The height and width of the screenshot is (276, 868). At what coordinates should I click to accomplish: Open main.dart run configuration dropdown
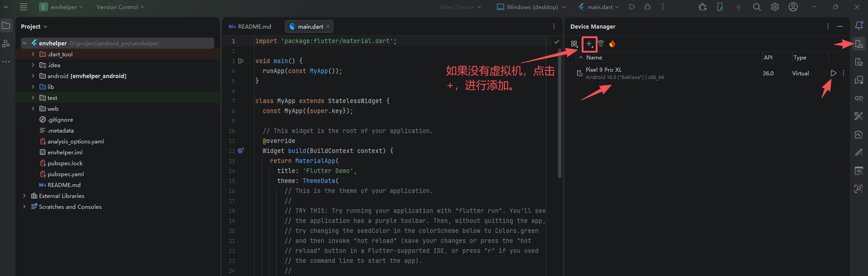coord(598,7)
